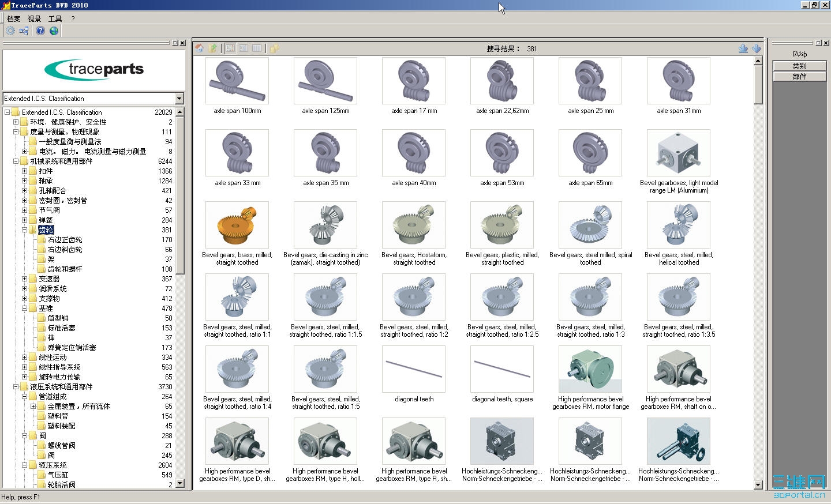The image size is (831, 504).
Task: Collapse the 度量与测量。物理现象 node
Action: click(16, 132)
